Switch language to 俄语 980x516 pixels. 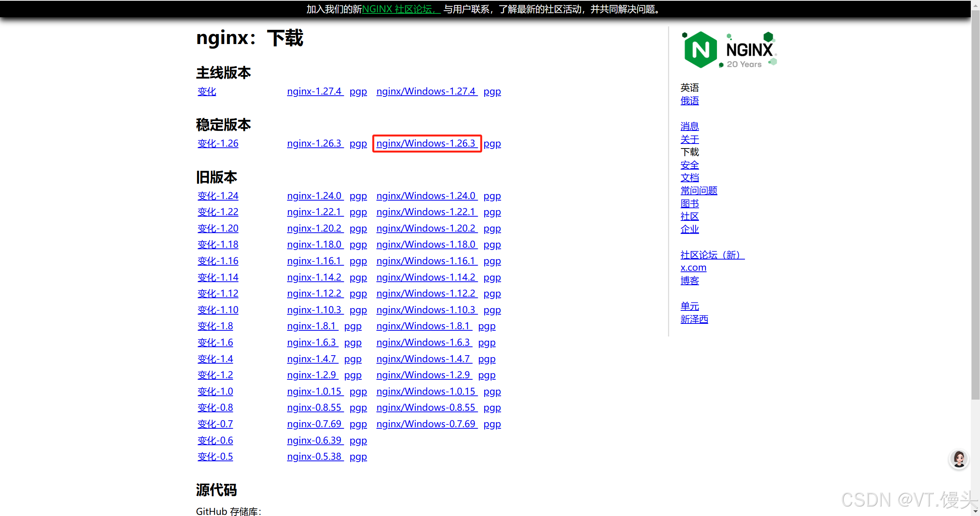[x=690, y=101]
